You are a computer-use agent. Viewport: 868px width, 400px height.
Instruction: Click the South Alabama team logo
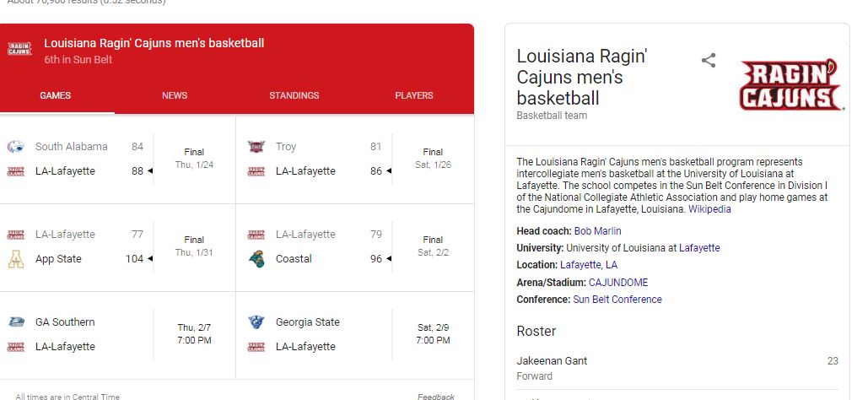pyautogui.click(x=15, y=147)
